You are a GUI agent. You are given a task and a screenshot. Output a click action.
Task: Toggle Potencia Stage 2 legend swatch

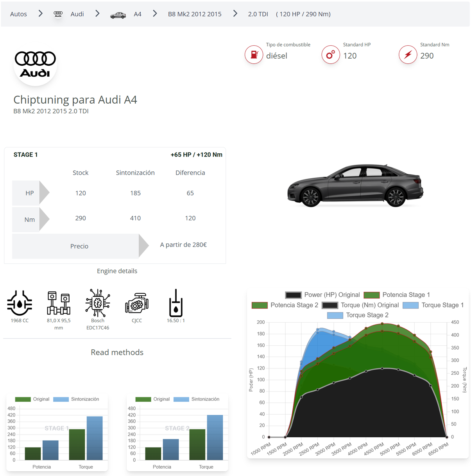tap(260, 305)
